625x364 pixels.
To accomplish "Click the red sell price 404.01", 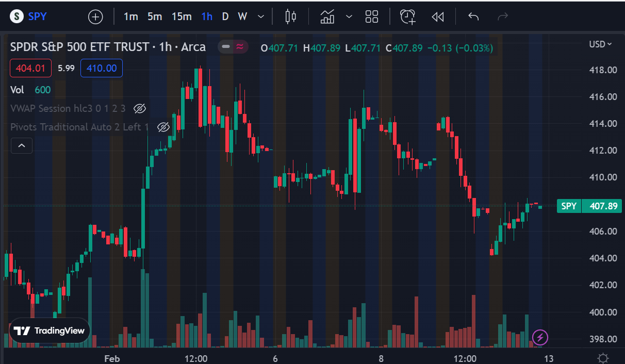I will tap(30, 68).
